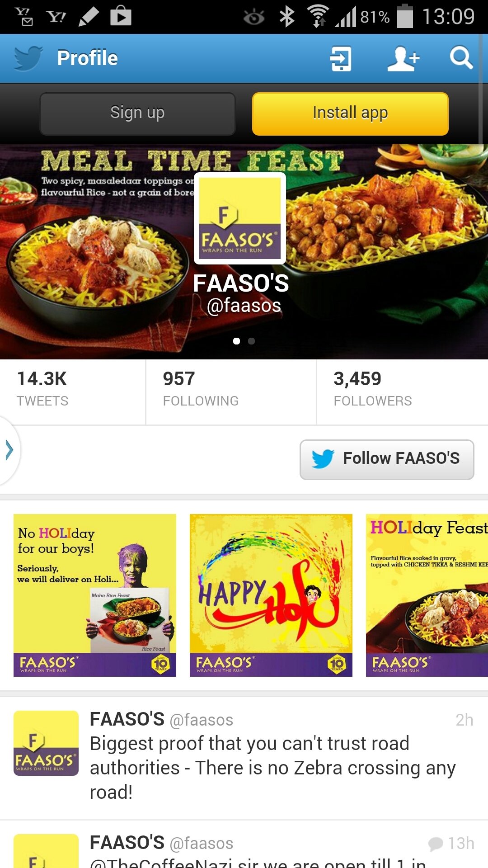488x868 pixels.
Task: Tap reply bubble icon on 13h tweet
Action: tap(436, 844)
